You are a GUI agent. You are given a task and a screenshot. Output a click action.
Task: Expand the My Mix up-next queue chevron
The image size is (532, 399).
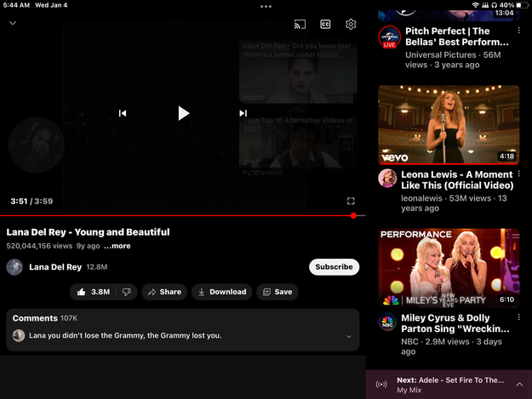point(519,385)
